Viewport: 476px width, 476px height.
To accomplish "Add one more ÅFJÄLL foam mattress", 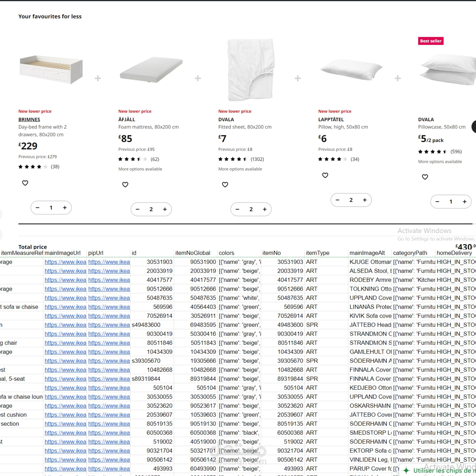I will coord(165,209).
